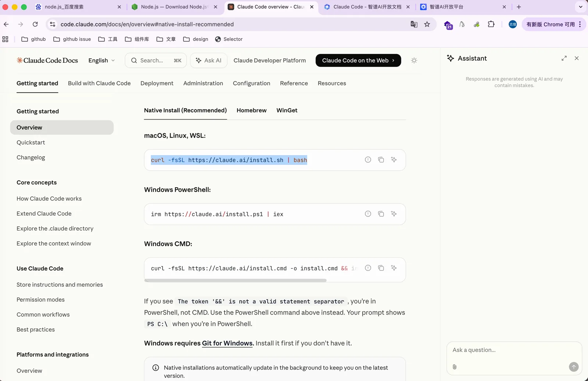Bookmark this page with the star icon
Viewport: 588px width, 381px height.
tap(427, 24)
